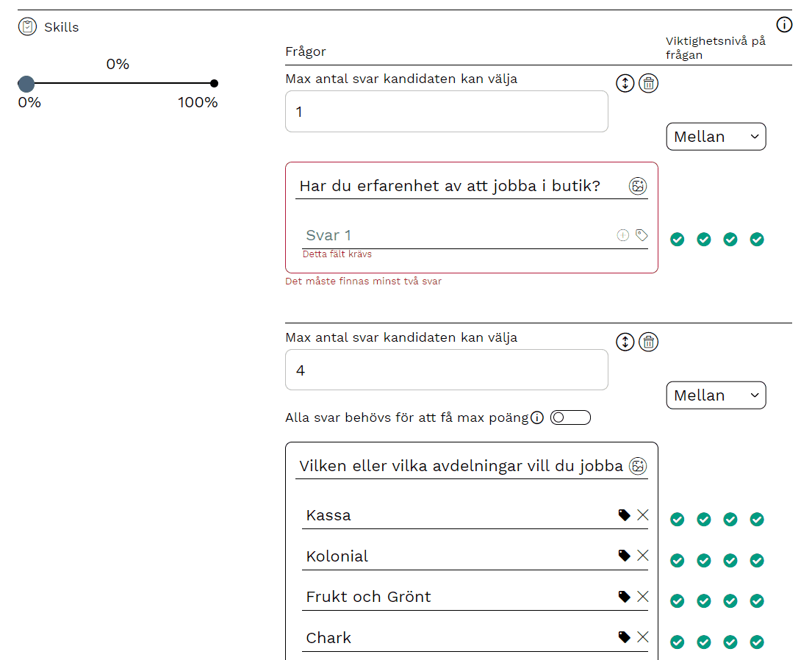Open second question's Mellan importance dropdown

coord(716,395)
